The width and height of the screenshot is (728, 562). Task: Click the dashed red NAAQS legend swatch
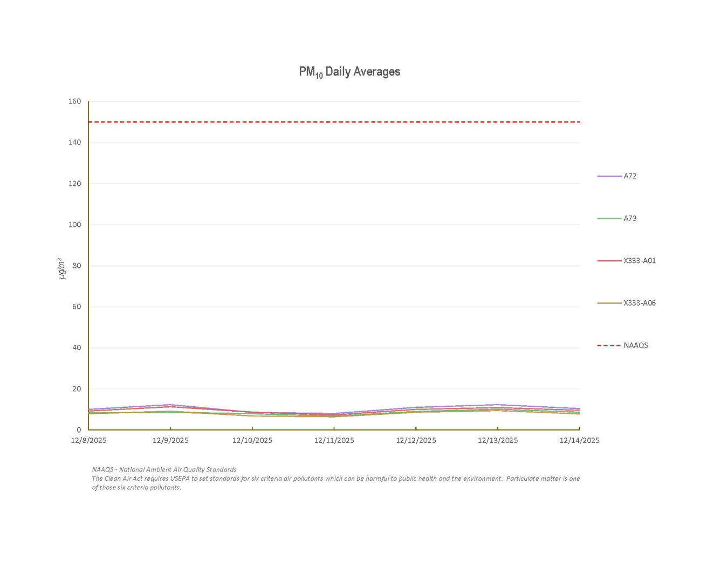(x=609, y=345)
